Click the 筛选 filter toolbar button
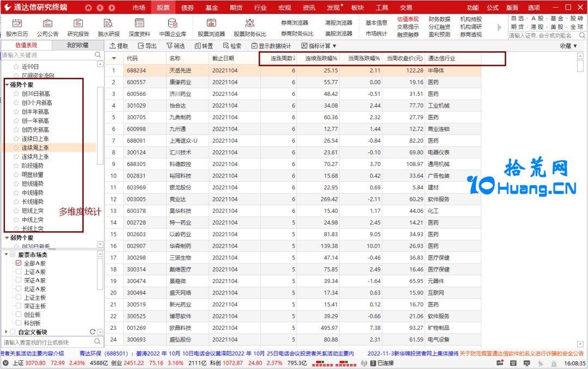Screen dimensions: 588x369 click(175, 46)
